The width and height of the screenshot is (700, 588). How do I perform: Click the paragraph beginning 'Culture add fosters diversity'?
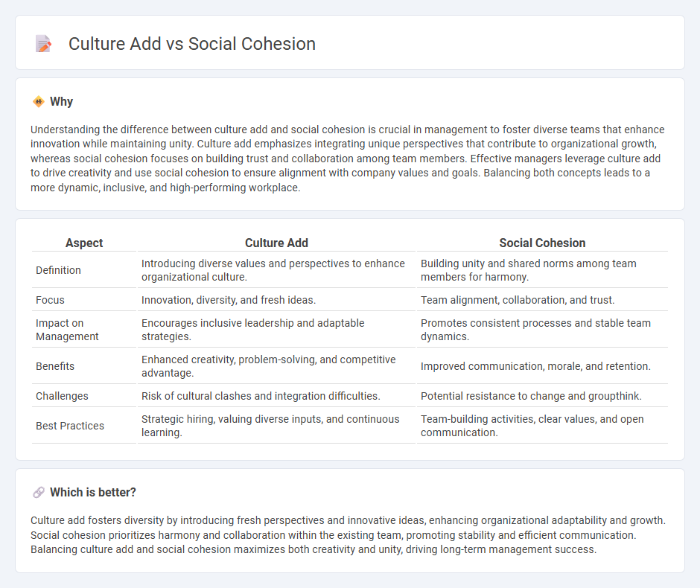coord(349,535)
